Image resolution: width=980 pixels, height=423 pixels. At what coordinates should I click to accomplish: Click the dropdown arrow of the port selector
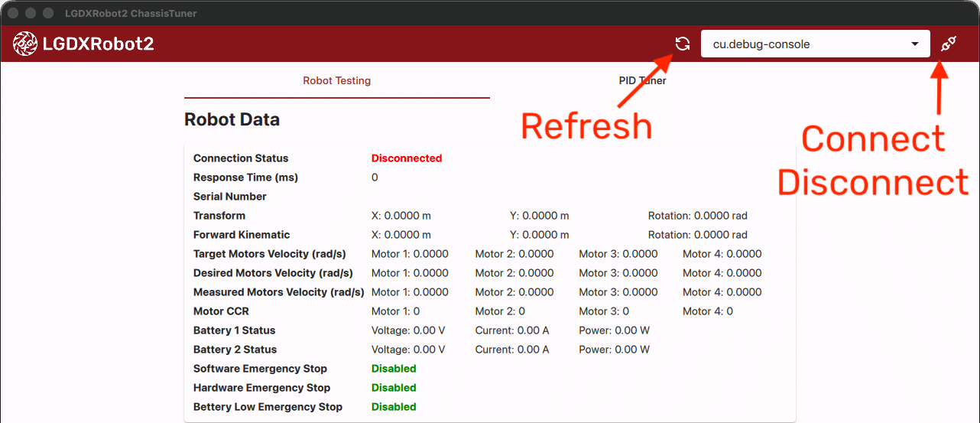(915, 44)
